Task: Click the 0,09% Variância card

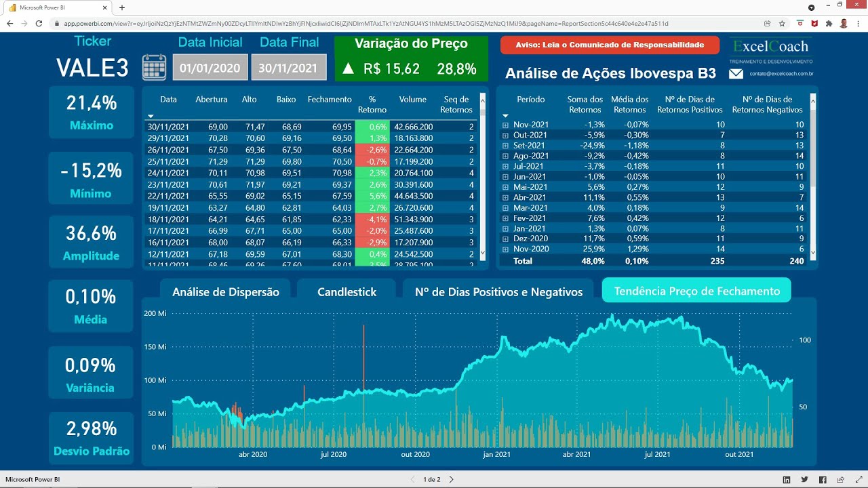Action: click(x=92, y=374)
